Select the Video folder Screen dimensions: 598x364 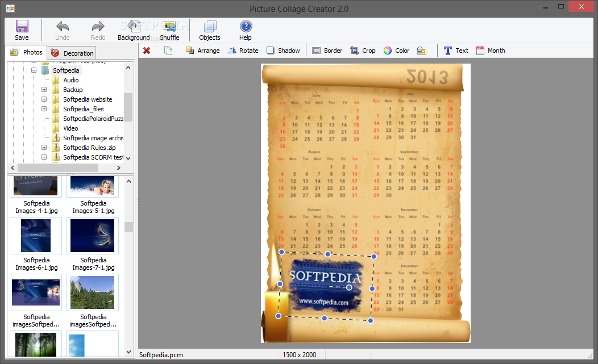point(70,128)
